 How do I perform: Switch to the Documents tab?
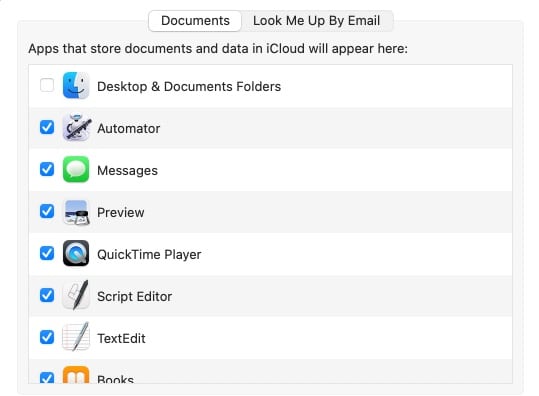[195, 21]
